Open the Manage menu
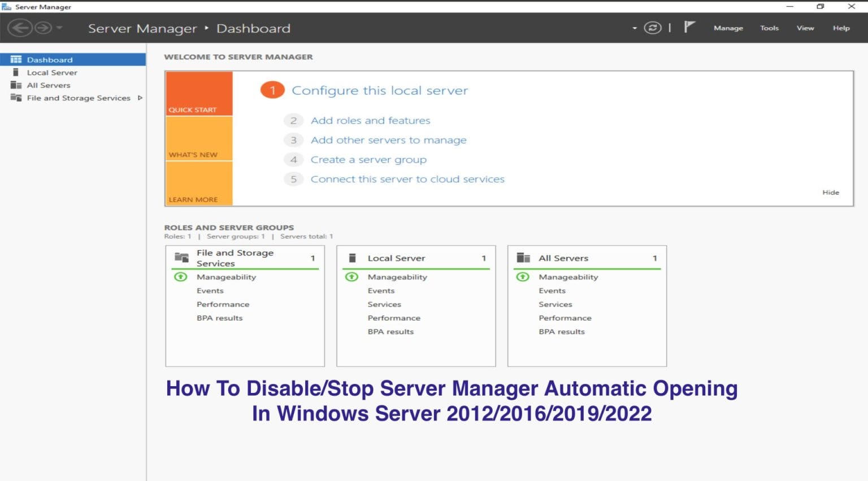868x481 pixels. point(728,28)
